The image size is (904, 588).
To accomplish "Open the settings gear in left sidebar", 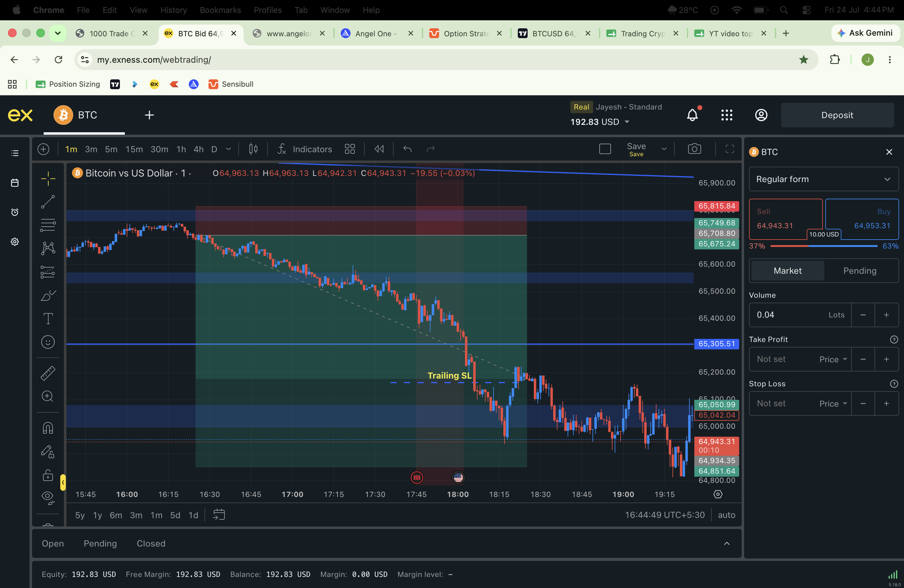I will pos(15,242).
